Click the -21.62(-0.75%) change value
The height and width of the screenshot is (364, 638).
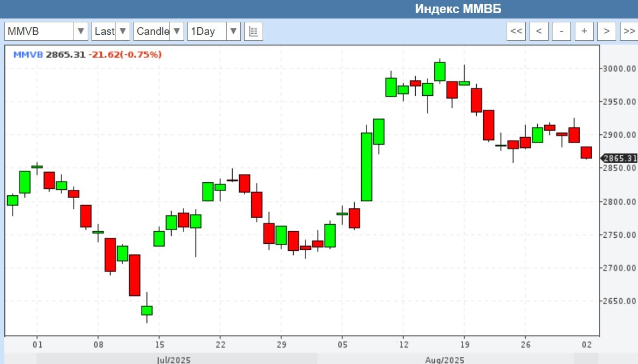pyautogui.click(x=125, y=54)
